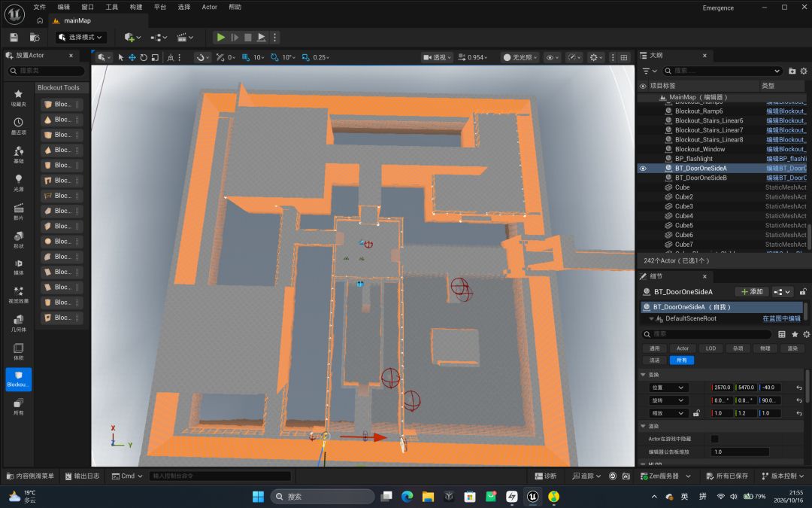
Task: Create a new folder in the Outliner
Action: 792,71
